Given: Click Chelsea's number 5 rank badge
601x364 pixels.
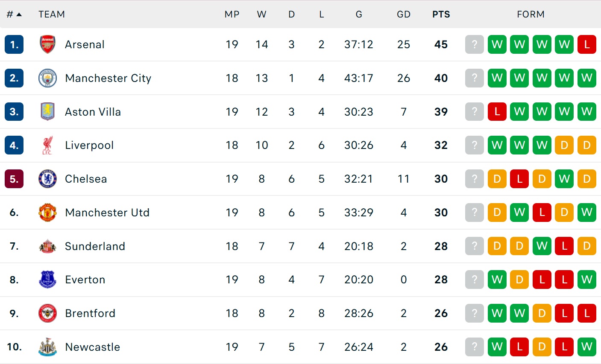Looking at the screenshot, I should [14, 179].
